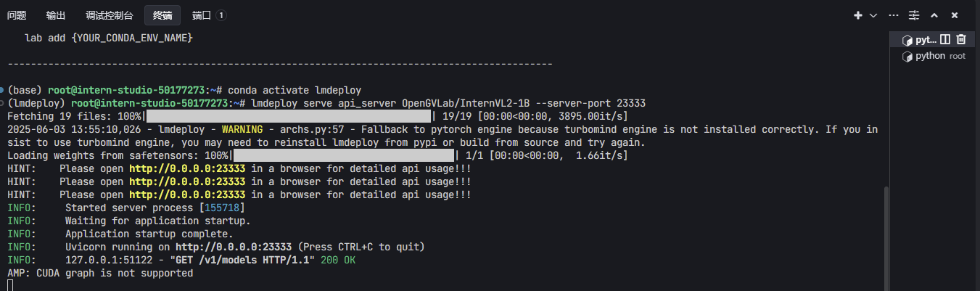The image size is (980, 291).
Task: Switch to the 输出 tab
Action: pos(56,15)
